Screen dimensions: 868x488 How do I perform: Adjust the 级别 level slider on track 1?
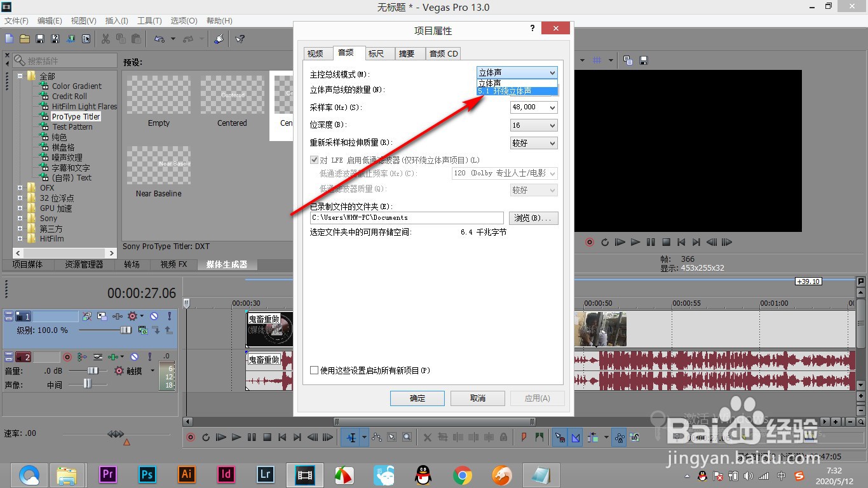(126, 330)
